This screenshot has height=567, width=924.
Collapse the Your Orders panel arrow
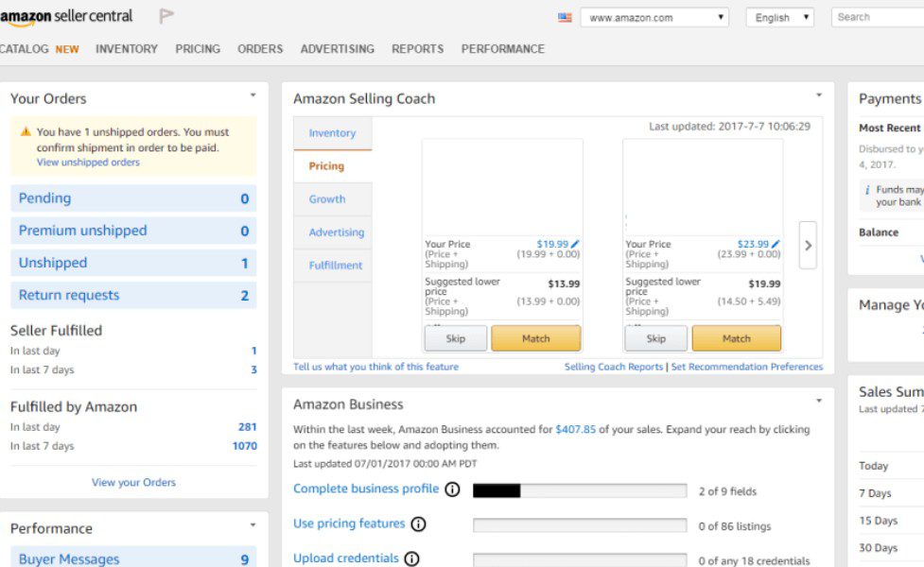point(253,95)
